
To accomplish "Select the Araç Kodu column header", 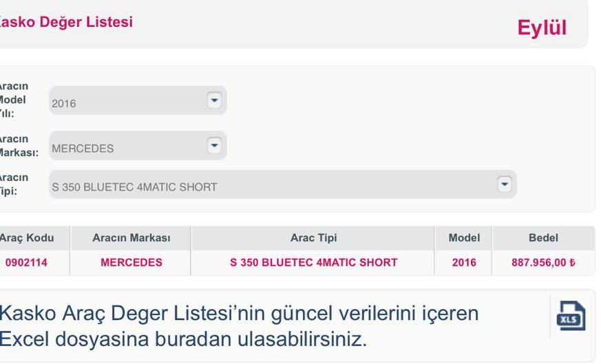I will (26, 238).
